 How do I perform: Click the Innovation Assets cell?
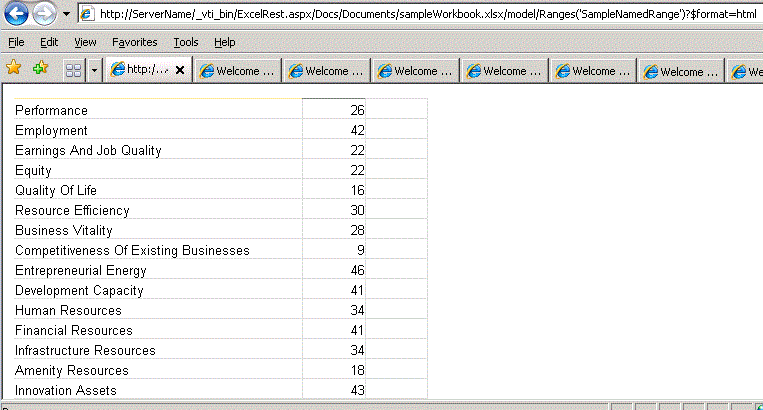pyautogui.click(x=158, y=389)
